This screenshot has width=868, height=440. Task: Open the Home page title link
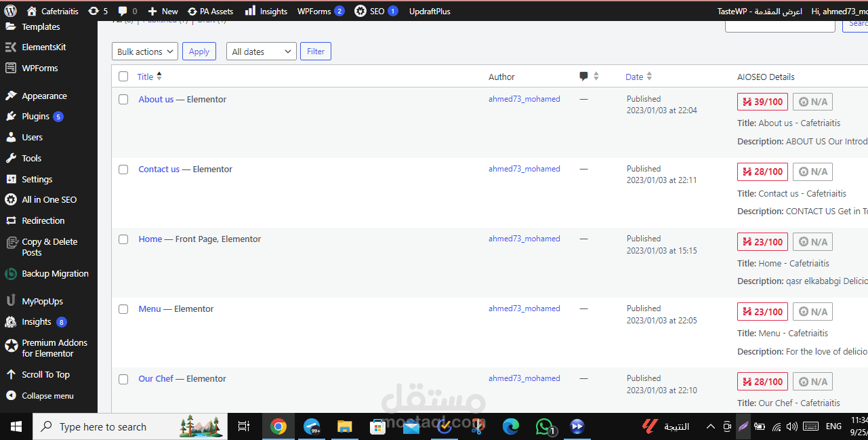tap(150, 239)
